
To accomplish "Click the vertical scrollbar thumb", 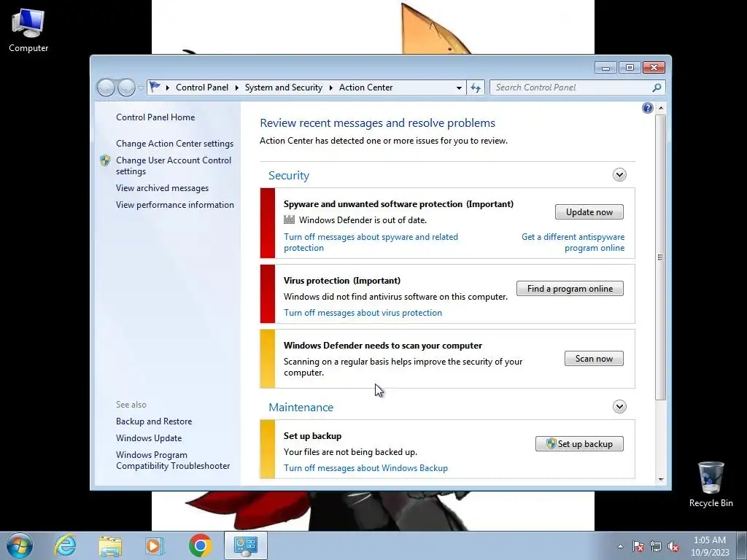I will 660,257.
